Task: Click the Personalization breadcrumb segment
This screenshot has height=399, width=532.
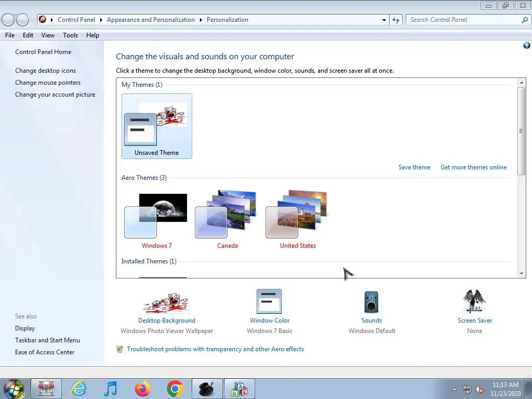Action: coord(228,20)
